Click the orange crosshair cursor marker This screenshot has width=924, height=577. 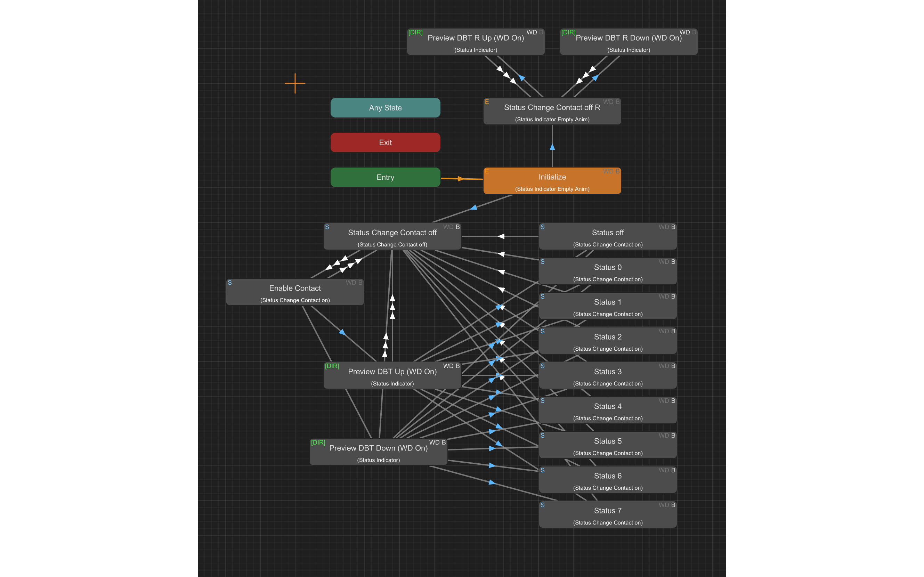pos(295,83)
